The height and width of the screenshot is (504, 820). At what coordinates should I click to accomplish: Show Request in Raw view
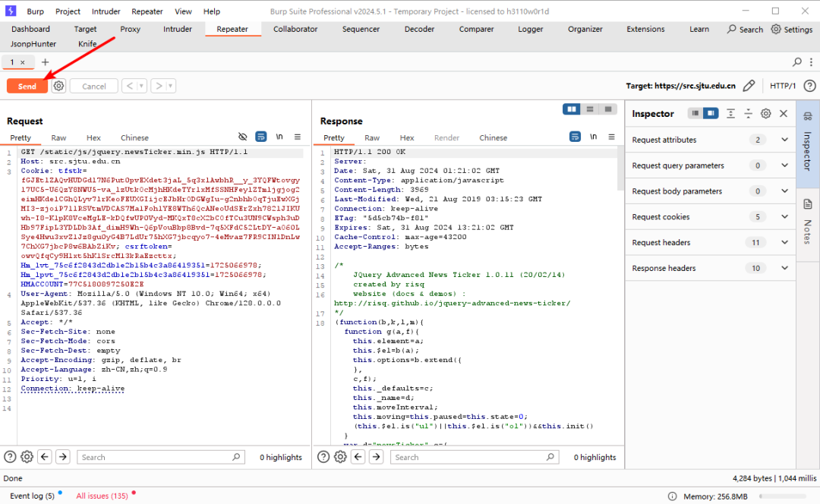(x=58, y=137)
